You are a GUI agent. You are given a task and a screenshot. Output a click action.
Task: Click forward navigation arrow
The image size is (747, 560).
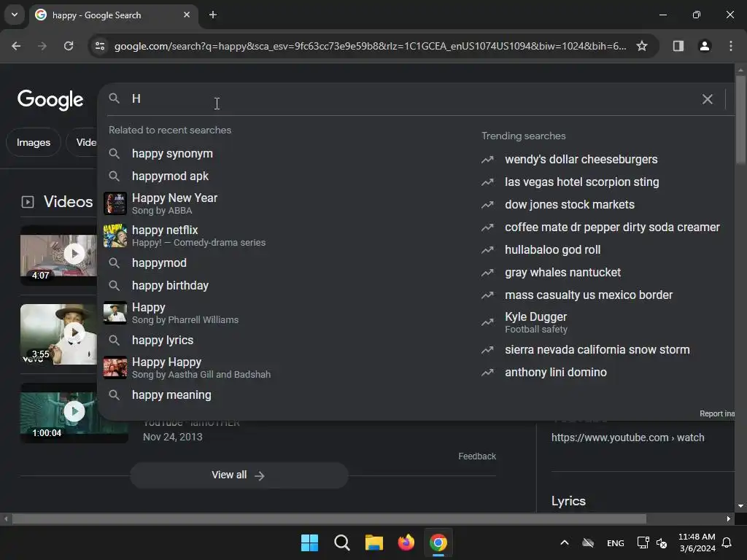42,46
